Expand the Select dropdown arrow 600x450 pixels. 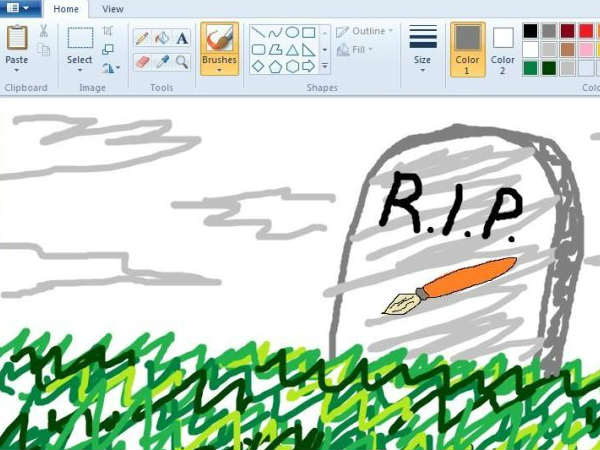click(x=80, y=70)
